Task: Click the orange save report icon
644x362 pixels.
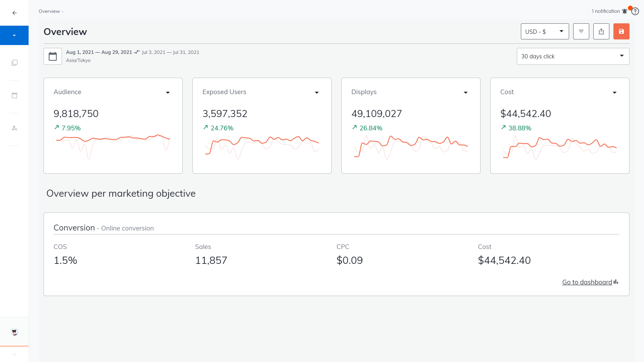Action: [621, 31]
